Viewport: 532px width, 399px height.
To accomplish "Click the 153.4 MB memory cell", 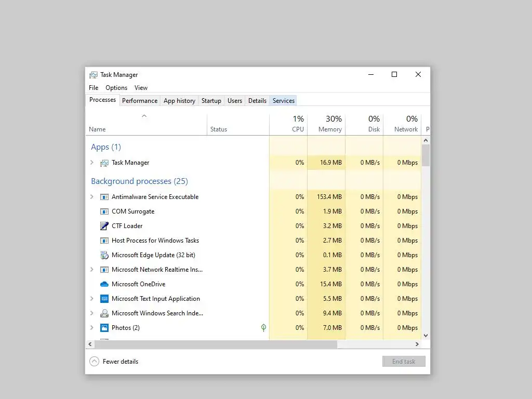I will (326, 197).
